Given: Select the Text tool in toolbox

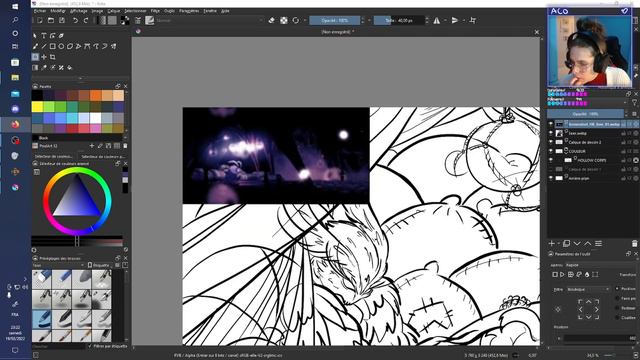Looking at the screenshot, I should pyautogui.click(x=44, y=36).
